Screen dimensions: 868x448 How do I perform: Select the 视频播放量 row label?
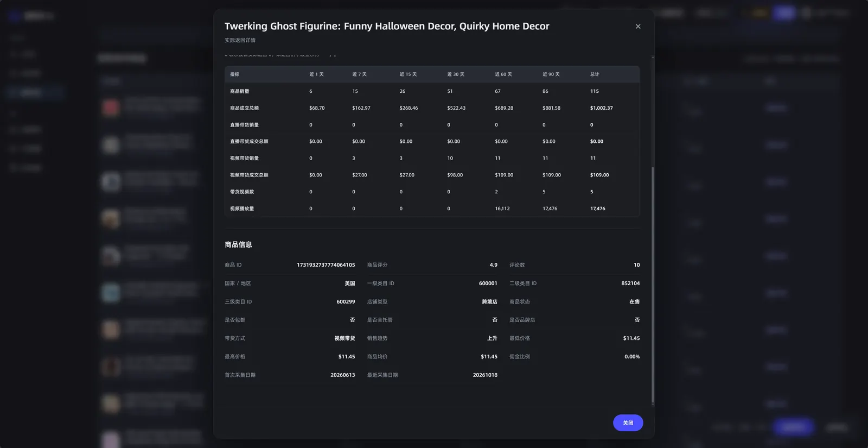pyautogui.click(x=242, y=209)
